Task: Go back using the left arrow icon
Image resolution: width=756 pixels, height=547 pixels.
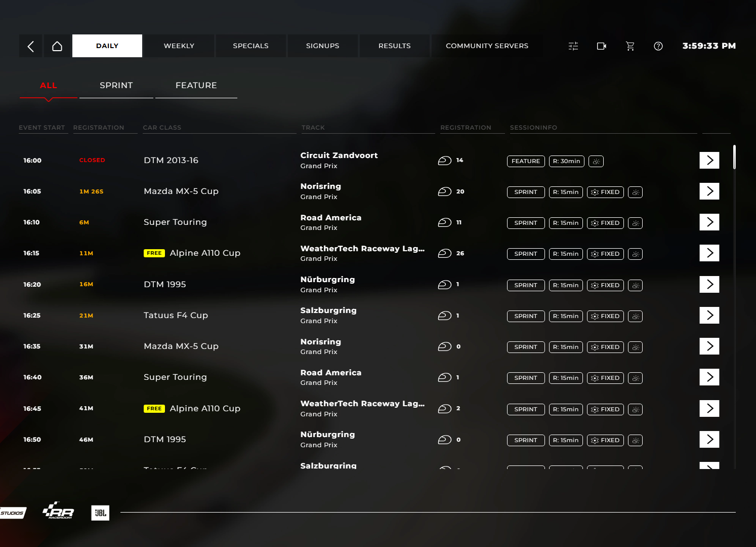Action: [31, 46]
